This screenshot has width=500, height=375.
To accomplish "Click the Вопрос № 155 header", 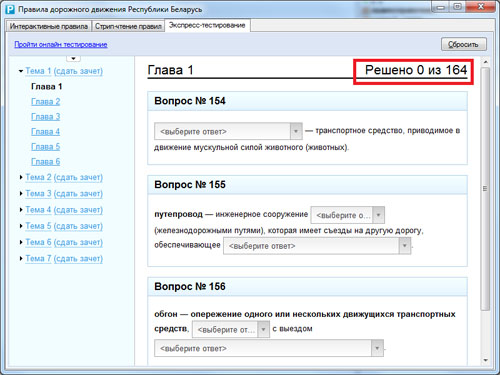I will point(307,185).
